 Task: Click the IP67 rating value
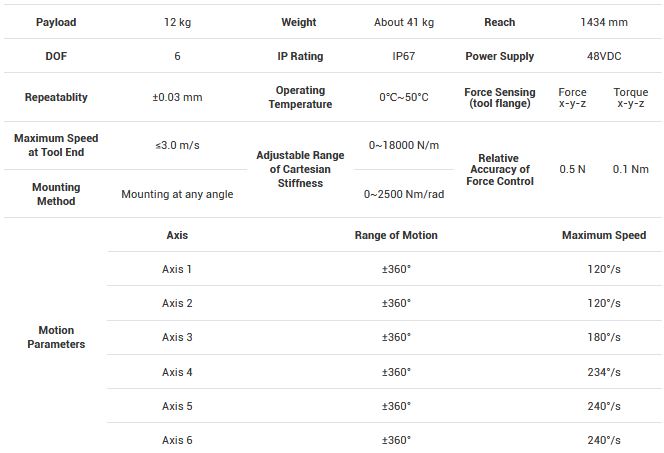tap(404, 57)
